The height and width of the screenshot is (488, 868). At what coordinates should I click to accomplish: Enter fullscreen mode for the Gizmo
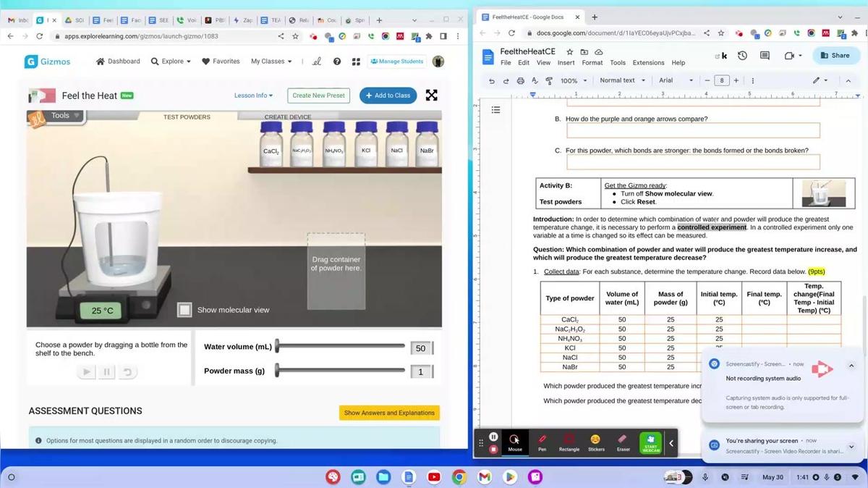tap(432, 96)
